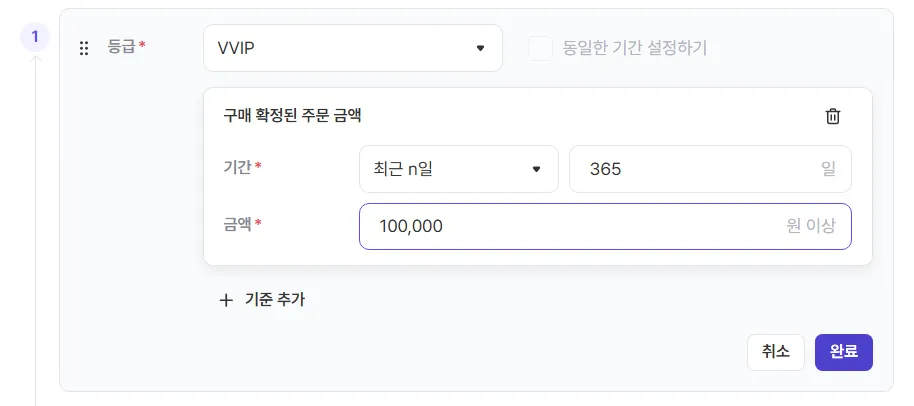Grab the six-dot drag handle beside 등급
914x406 pixels.
tap(84, 48)
